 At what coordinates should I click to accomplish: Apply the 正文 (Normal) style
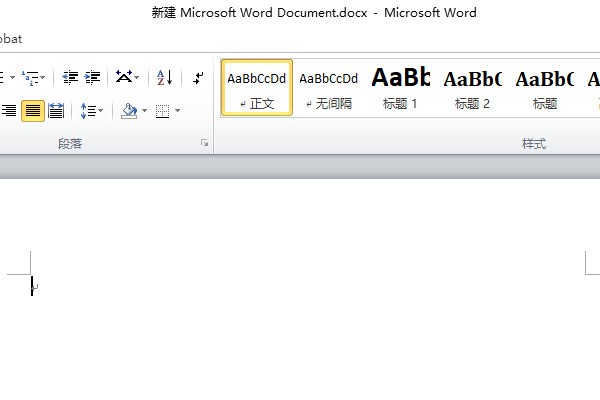tap(256, 87)
